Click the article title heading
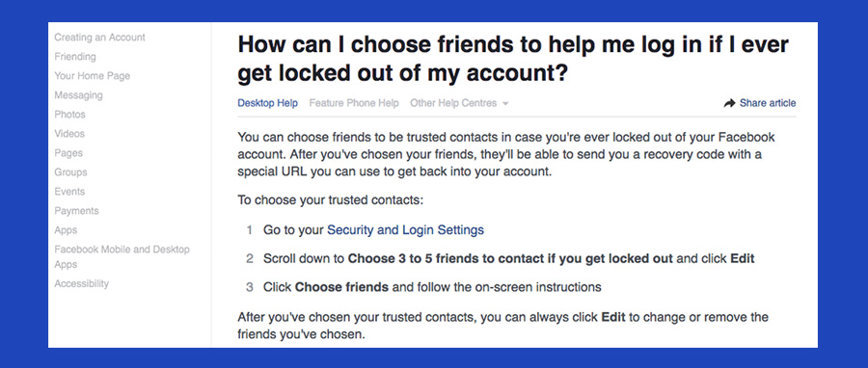The image size is (868, 368). pyautogui.click(x=513, y=58)
